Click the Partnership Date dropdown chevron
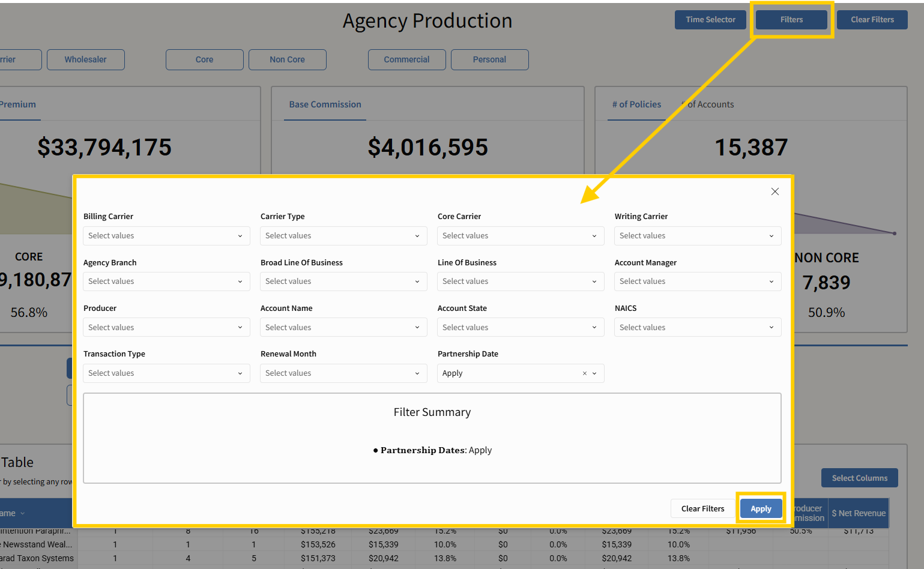This screenshot has height=569, width=924. coord(594,373)
